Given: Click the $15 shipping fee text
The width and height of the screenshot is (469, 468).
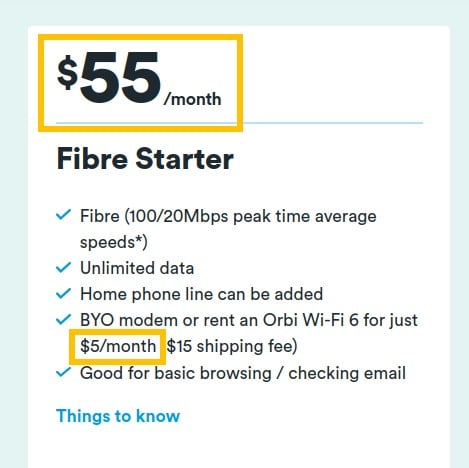Looking at the screenshot, I should pos(230,346).
